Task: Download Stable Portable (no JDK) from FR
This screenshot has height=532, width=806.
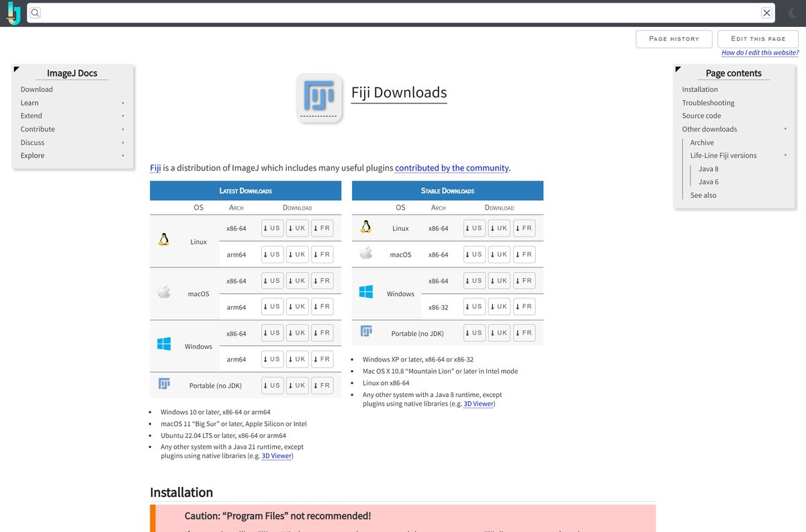Action: pos(525,332)
